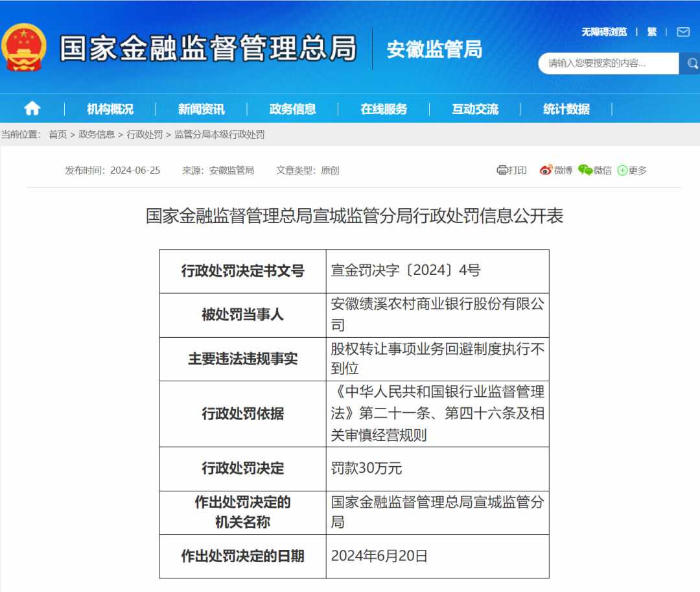Share article via WeChat icon

tap(585, 170)
